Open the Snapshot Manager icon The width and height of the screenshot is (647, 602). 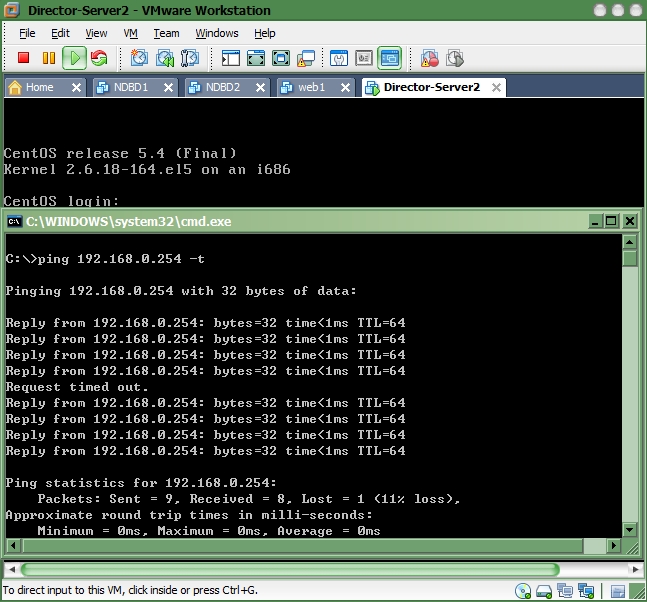point(190,58)
